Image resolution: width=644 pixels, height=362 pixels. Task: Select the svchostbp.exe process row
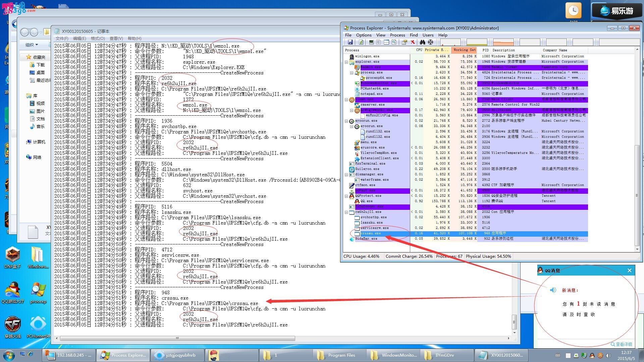click(x=466, y=217)
